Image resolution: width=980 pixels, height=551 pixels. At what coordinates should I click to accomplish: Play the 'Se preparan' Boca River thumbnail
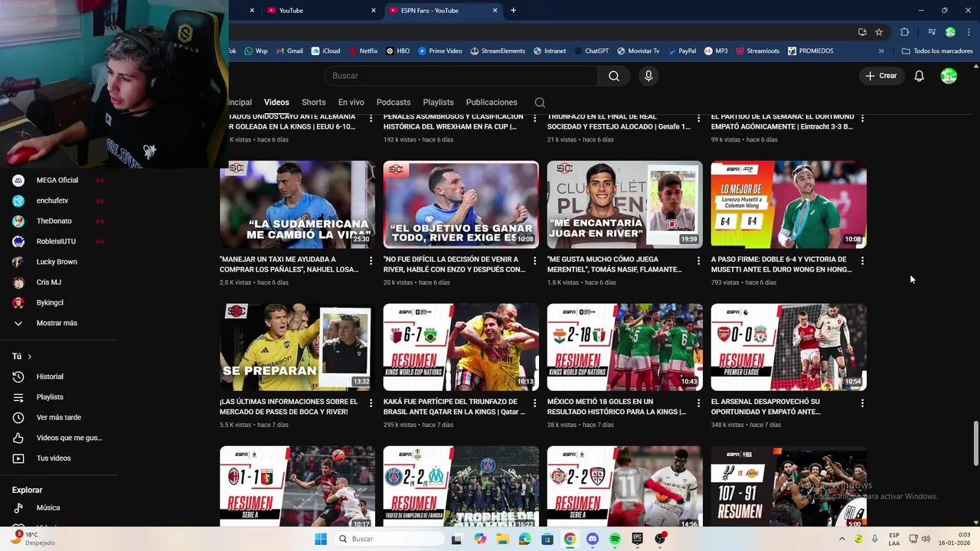297,347
